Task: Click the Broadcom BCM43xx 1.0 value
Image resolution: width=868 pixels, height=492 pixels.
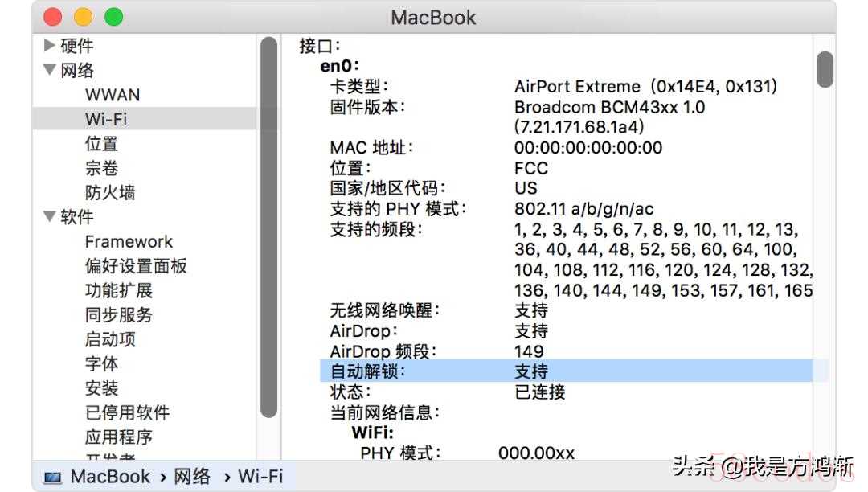Action: (x=609, y=107)
